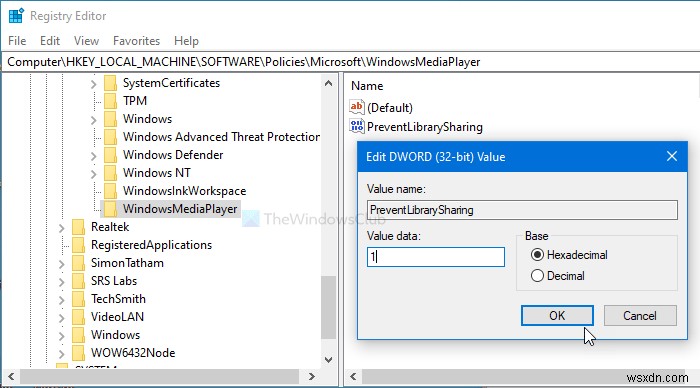
Task: Open the Edit menu
Action: pyautogui.click(x=50, y=41)
